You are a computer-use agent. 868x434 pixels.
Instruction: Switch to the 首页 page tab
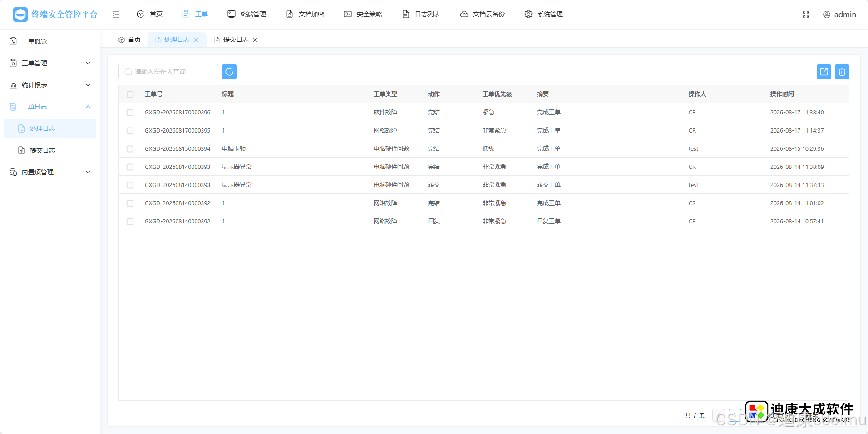tap(130, 40)
